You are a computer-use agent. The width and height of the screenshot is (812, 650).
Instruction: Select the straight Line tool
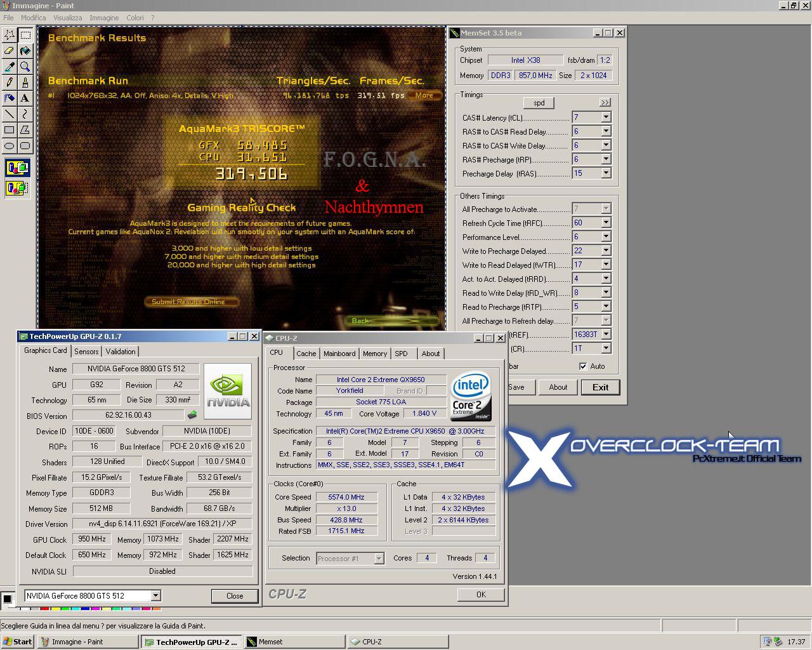10,114
